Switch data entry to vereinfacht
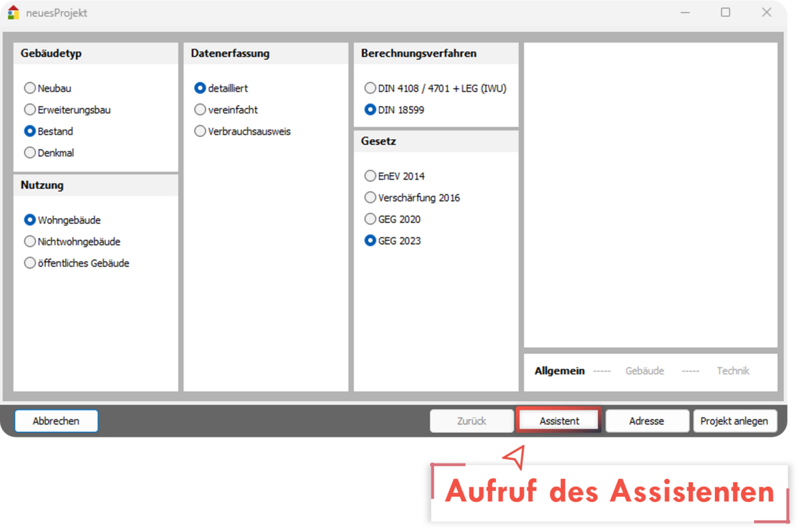The width and height of the screenshot is (798, 532). click(x=200, y=110)
